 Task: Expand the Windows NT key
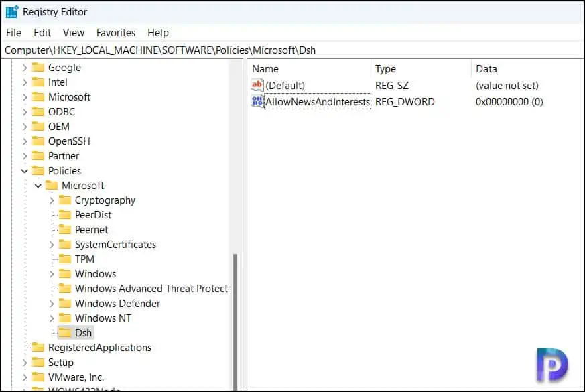52,318
